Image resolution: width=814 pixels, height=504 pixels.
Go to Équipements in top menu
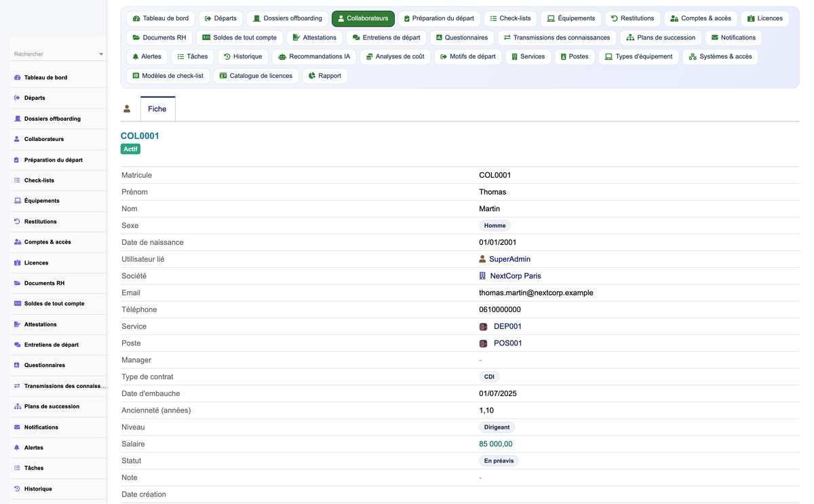[x=571, y=18]
